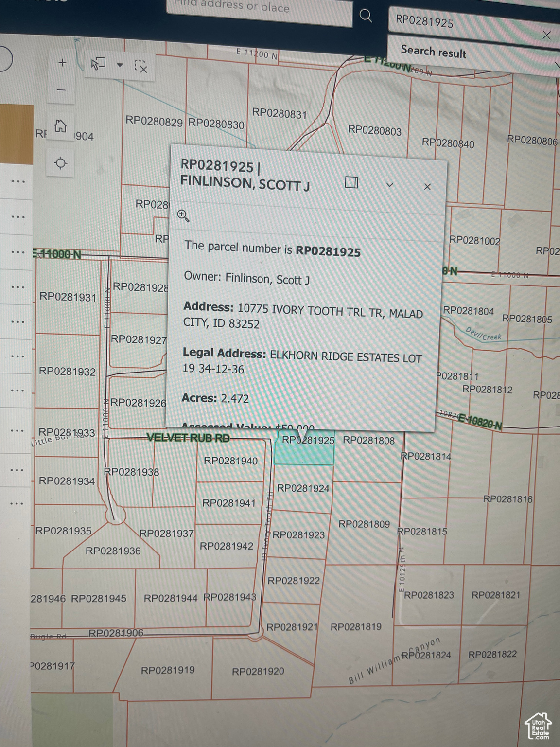Click the find my location crosshair
Screen dimensions: 560x747
[61, 163]
